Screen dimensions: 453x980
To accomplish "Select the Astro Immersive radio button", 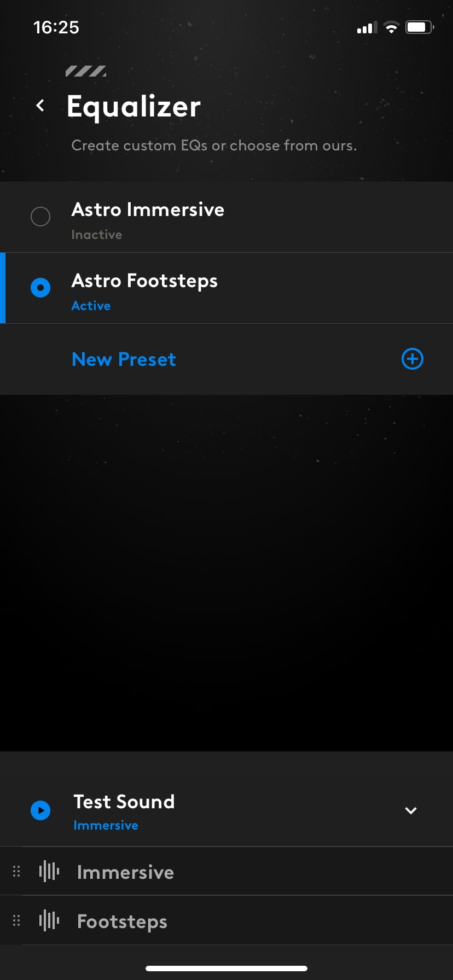I will click(x=40, y=217).
